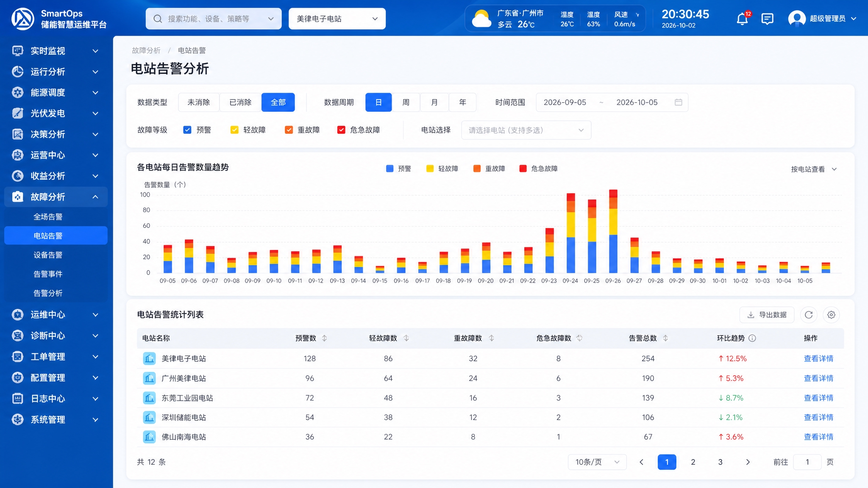This screenshot has height=488, width=868.
Task: Click 查看详情 for 广州美律电站
Action: click(x=818, y=378)
